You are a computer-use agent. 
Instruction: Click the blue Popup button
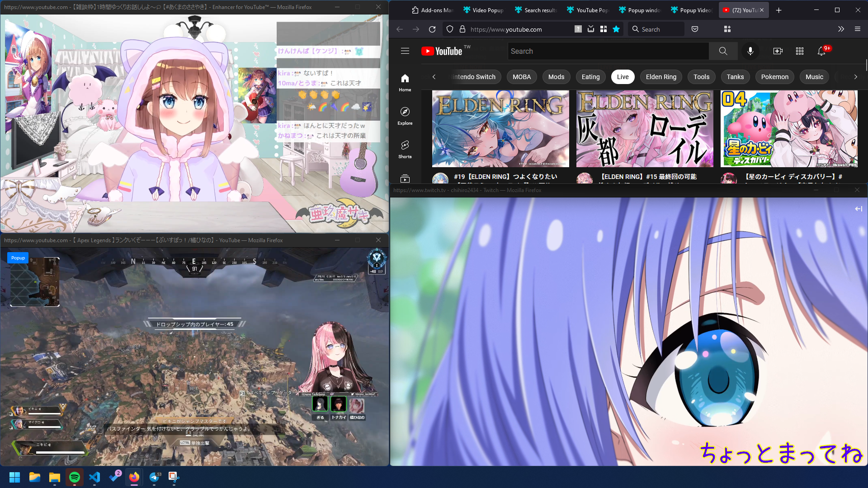(18, 258)
